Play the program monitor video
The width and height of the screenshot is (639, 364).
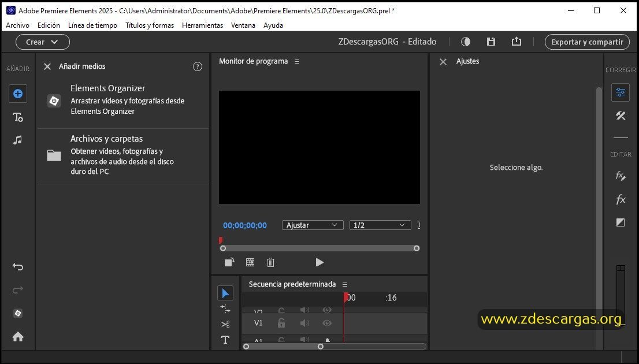pos(319,262)
